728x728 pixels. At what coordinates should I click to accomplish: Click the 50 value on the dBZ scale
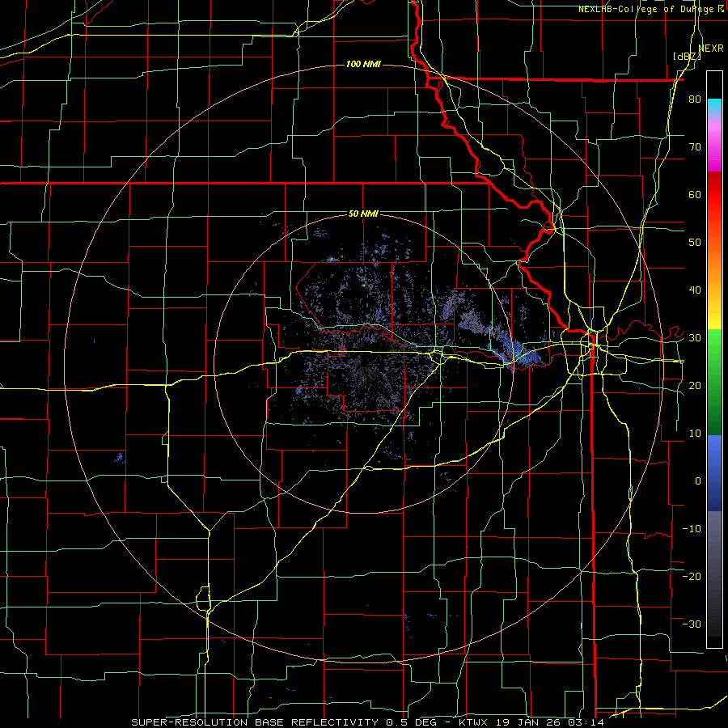[x=695, y=243]
